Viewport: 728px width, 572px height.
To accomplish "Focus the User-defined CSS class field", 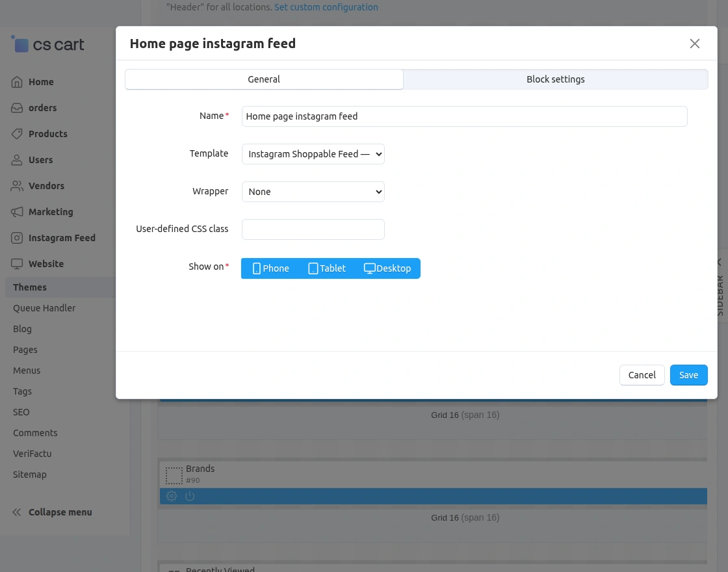I will coord(313,229).
